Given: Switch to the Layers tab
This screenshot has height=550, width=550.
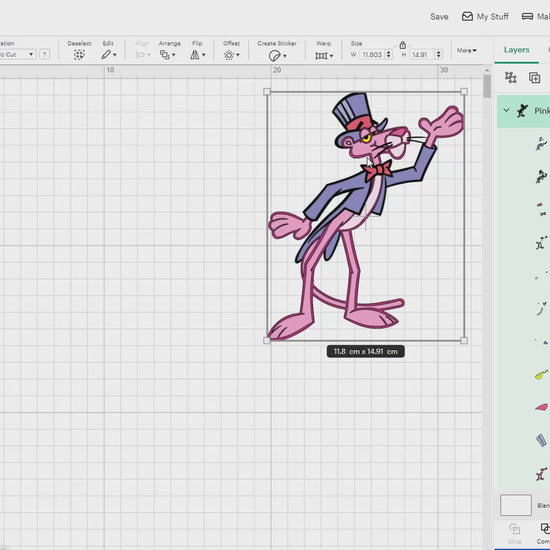Looking at the screenshot, I should point(516,50).
